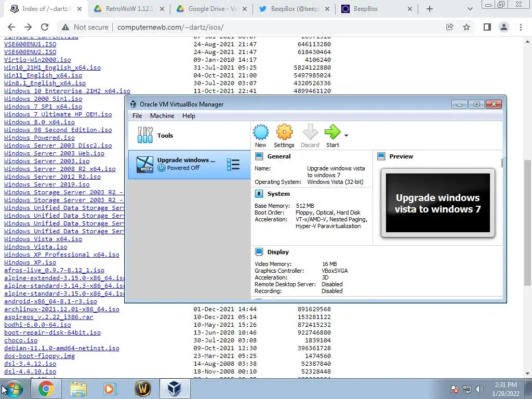Open dos-boot-floppy.img link

point(39,356)
